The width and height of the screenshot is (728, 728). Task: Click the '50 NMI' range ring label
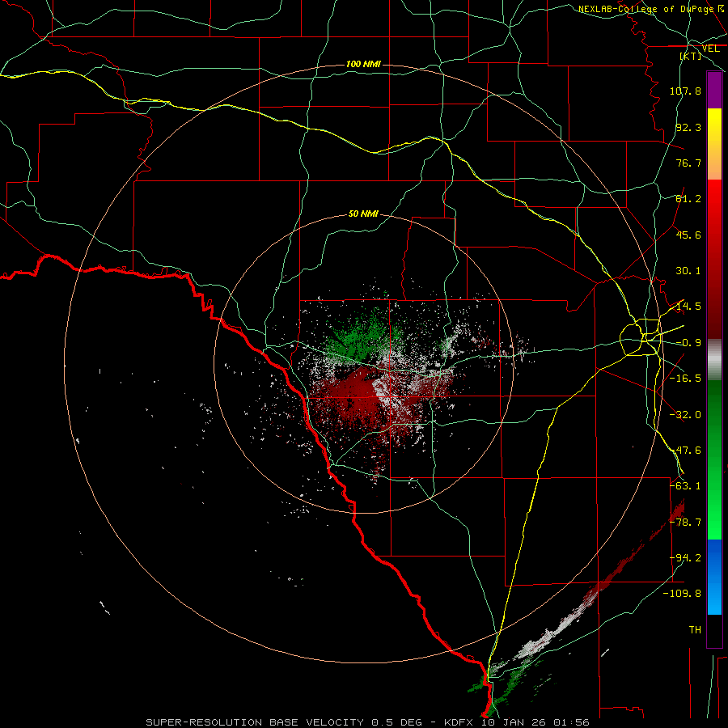[363, 214]
